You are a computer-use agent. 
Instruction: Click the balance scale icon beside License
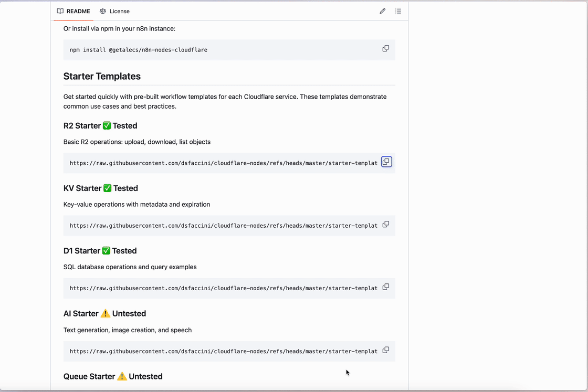[x=103, y=11]
